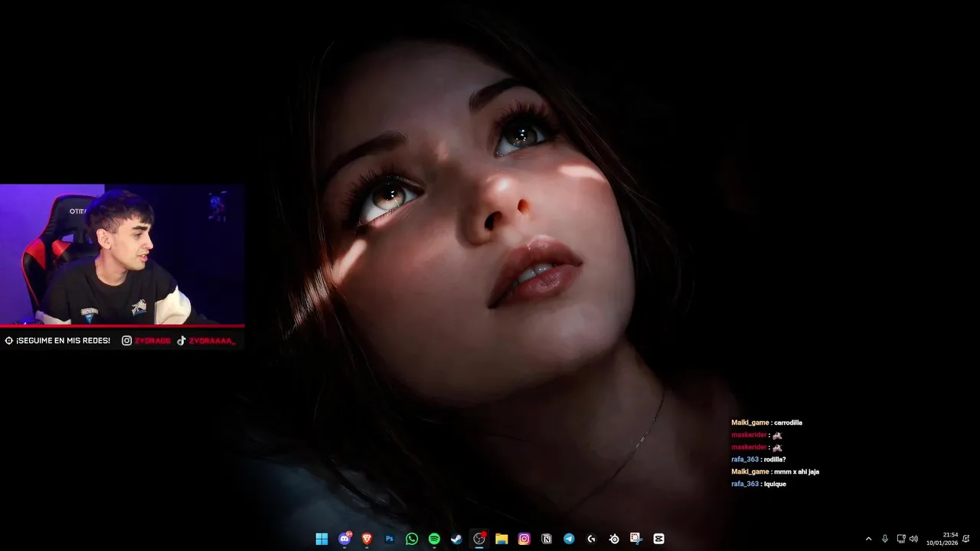980x551 pixels.
Task: Click the microphone tray icon
Action: pos(885,539)
